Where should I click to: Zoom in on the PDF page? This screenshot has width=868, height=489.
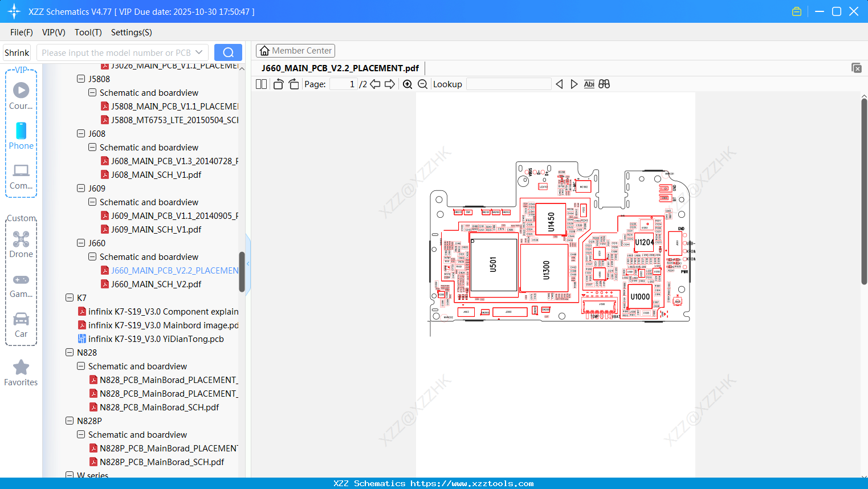click(x=407, y=84)
